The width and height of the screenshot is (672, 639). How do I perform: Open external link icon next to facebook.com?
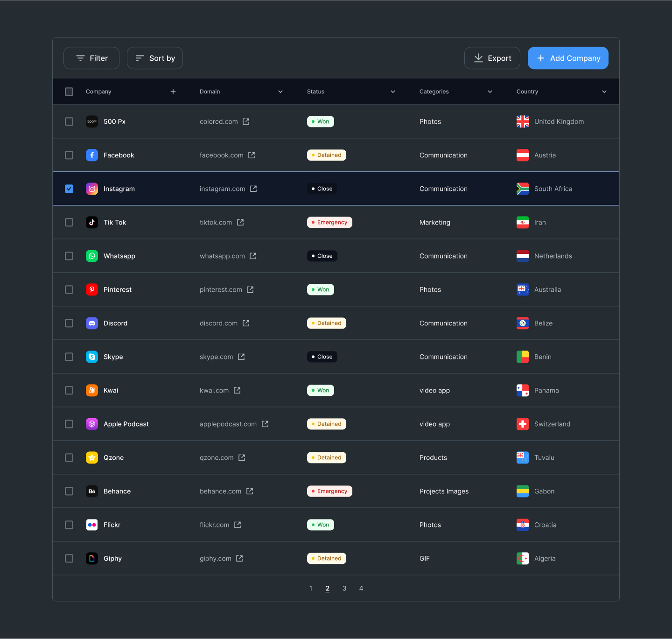point(252,155)
